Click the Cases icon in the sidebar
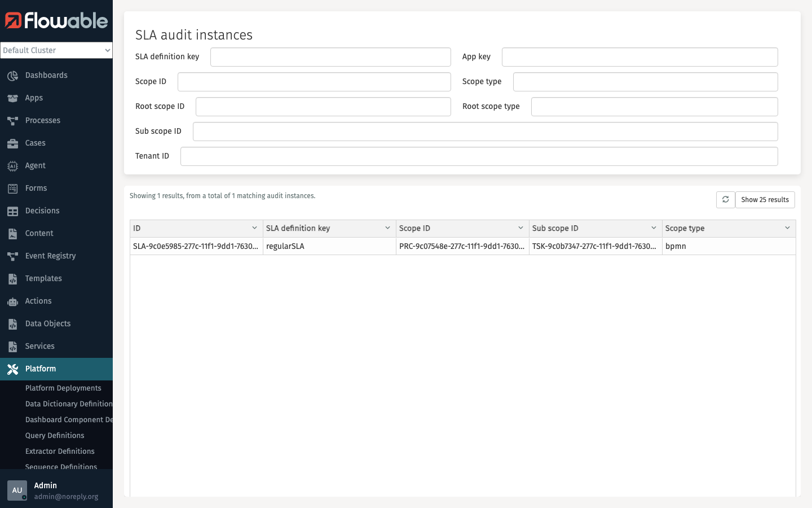Screen dimensions: 812x508 click(x=12, y=143)
